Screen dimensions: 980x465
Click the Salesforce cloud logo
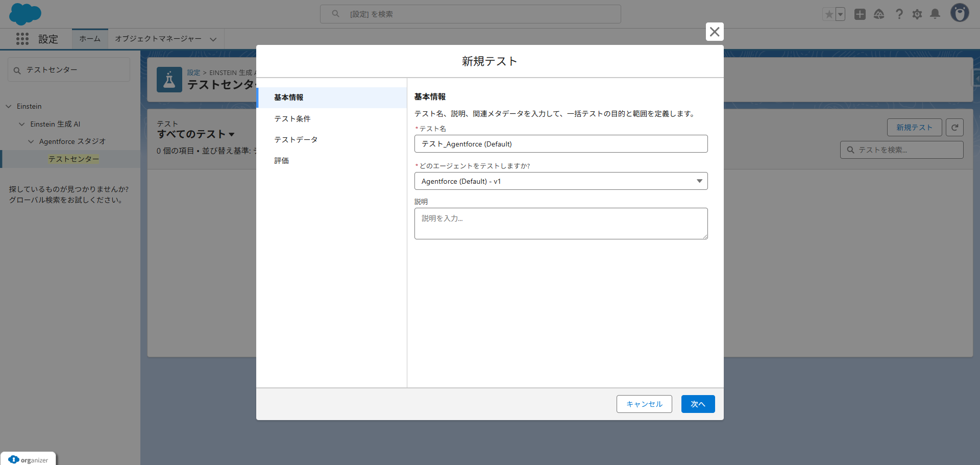tap(25, 14)
